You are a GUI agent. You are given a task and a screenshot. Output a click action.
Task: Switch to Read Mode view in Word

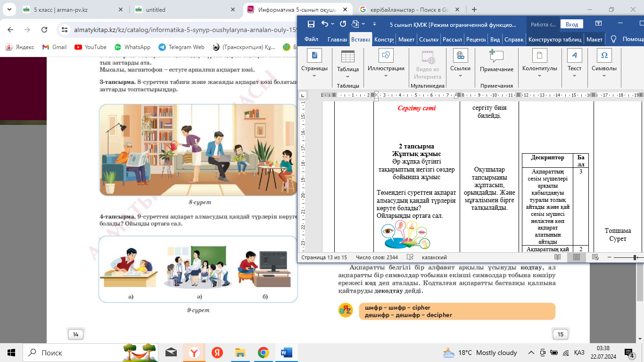[x=558, y=257]
